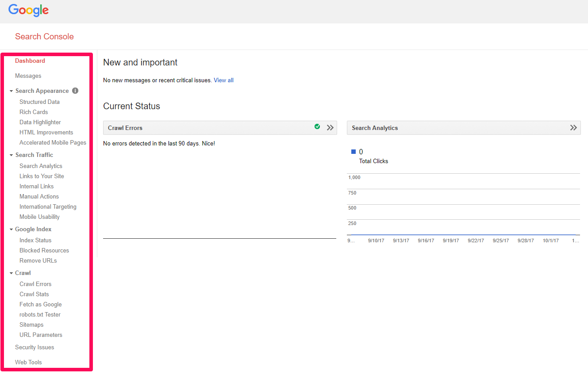Open Manual Actions
The height and width of the screenshot is (378, 588).
point(39,196)
